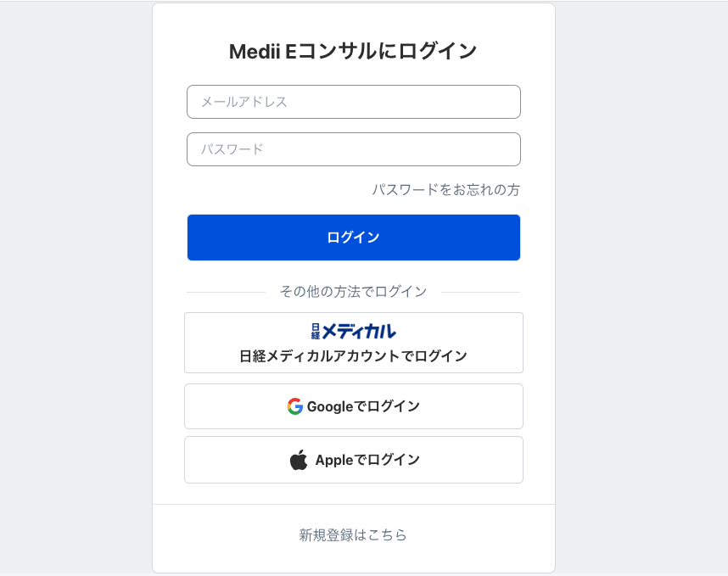
Task: Click the Google "G" logo icon
Action: [x=294, y=406]
